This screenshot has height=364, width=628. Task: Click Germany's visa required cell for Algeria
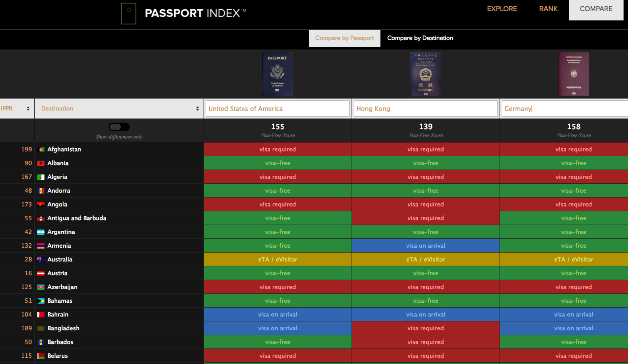pyautogui.click(x=564, y=177)
